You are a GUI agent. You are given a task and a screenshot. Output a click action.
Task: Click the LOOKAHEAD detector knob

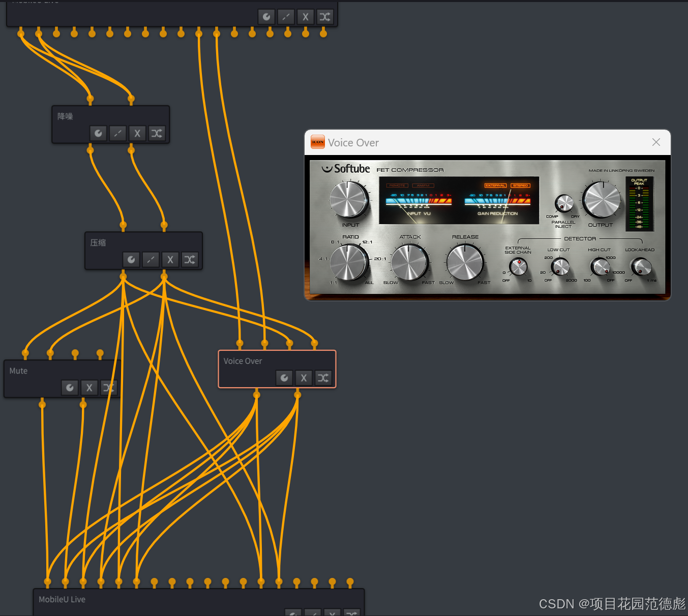(x=641, y=266)
